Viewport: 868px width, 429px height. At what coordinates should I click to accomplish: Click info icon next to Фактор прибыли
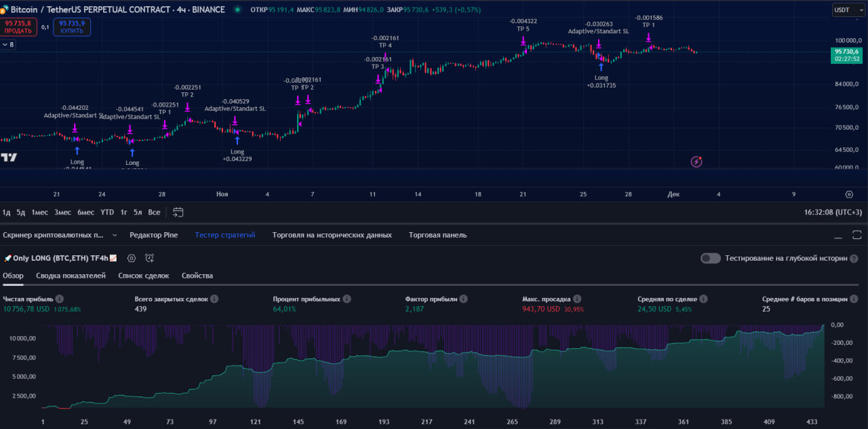pos(463,299)
